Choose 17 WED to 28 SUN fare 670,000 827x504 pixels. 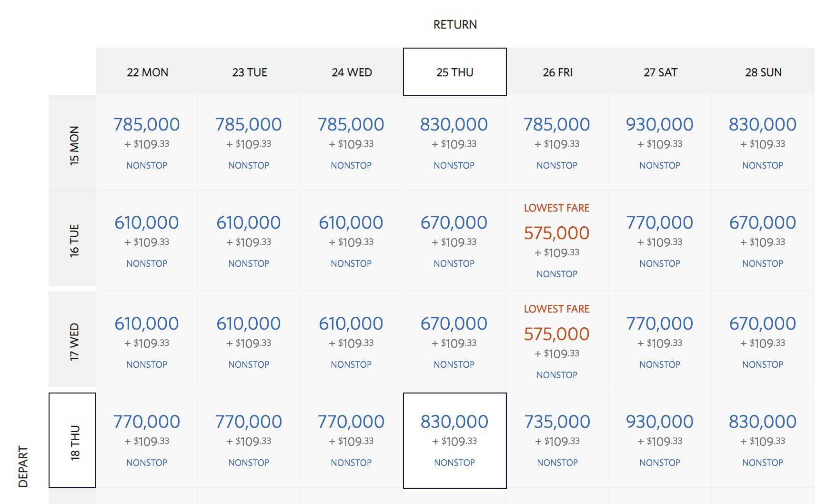tap(763, 342)
